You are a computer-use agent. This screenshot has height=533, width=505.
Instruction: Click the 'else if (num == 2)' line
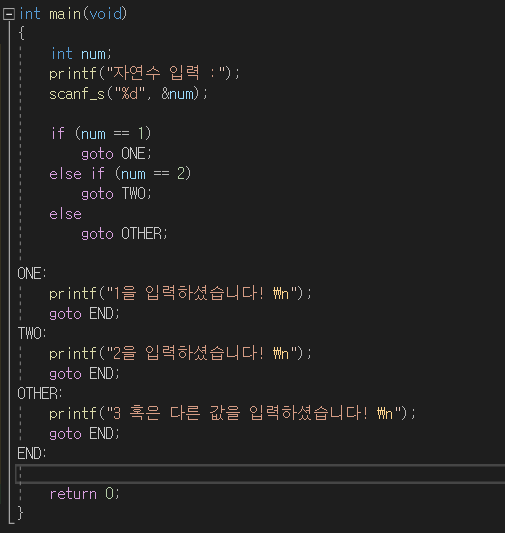point(120,174)
